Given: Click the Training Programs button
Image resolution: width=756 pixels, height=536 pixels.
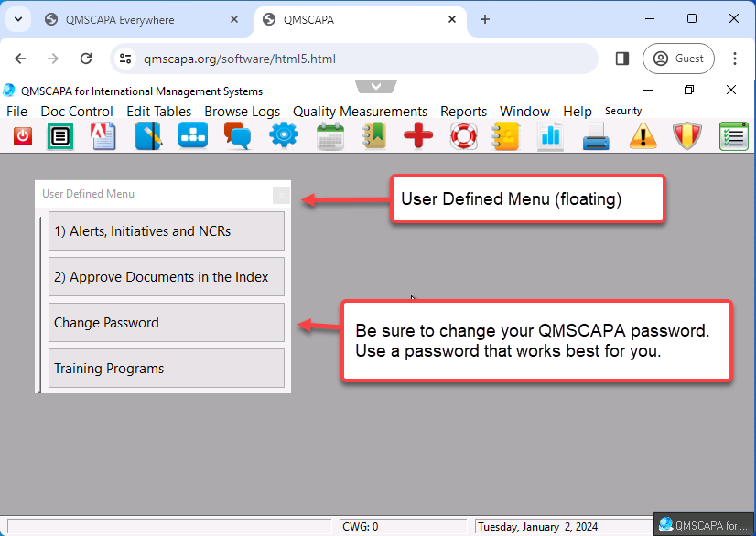Looking at the screenshot, I should [x=167, y=369].
